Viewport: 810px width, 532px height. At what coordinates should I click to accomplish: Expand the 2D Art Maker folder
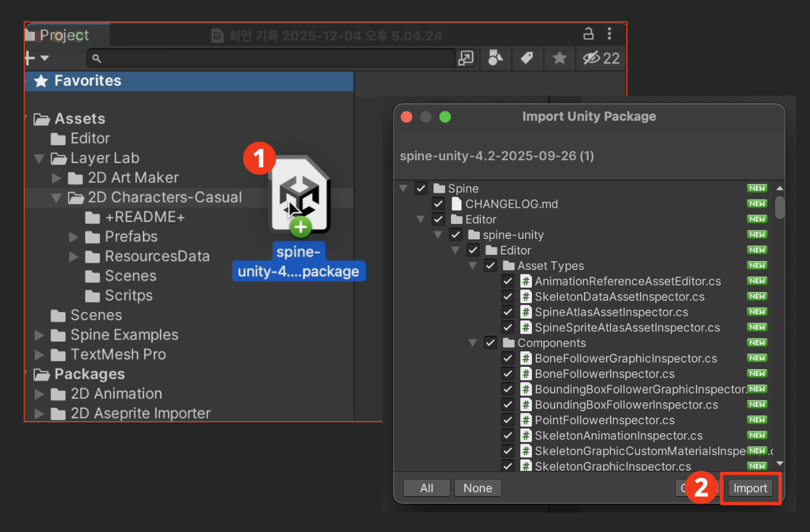tap(57, 178)
